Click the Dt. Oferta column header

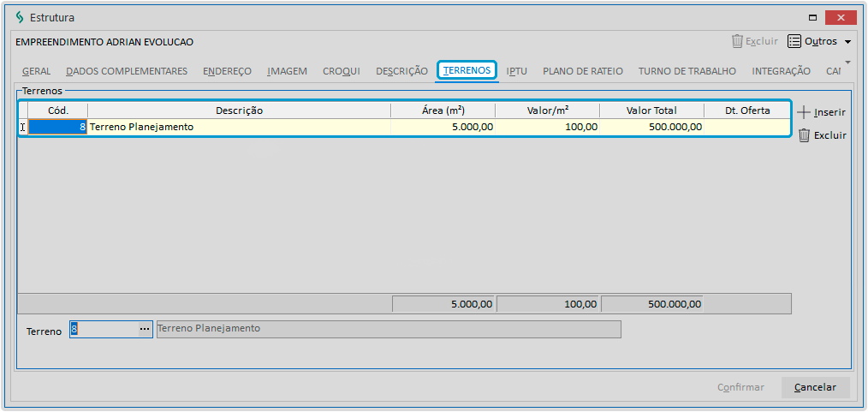pyautogui.click(x=747, y=110)
